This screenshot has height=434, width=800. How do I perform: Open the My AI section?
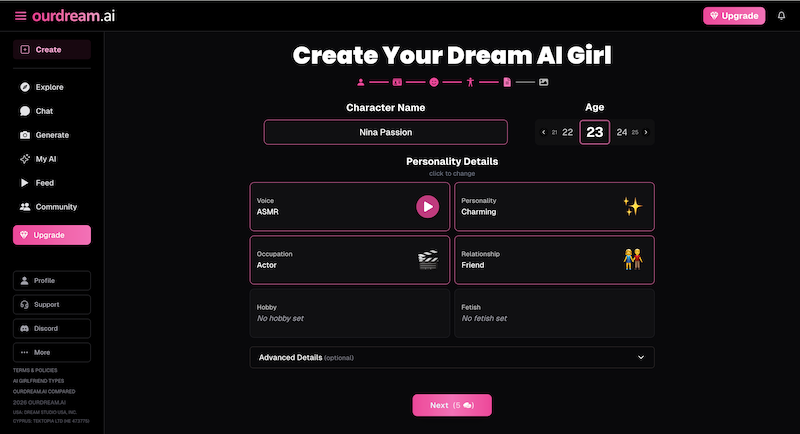pos(44,159)
